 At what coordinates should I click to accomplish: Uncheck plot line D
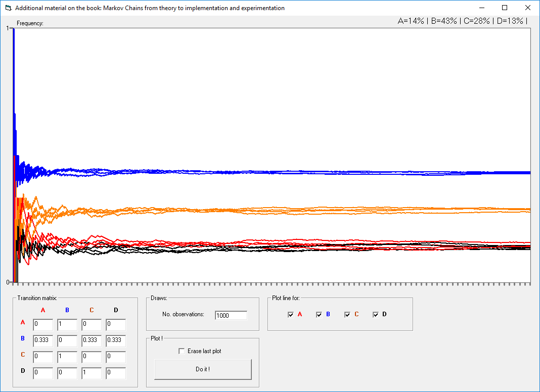click(375, 314)
